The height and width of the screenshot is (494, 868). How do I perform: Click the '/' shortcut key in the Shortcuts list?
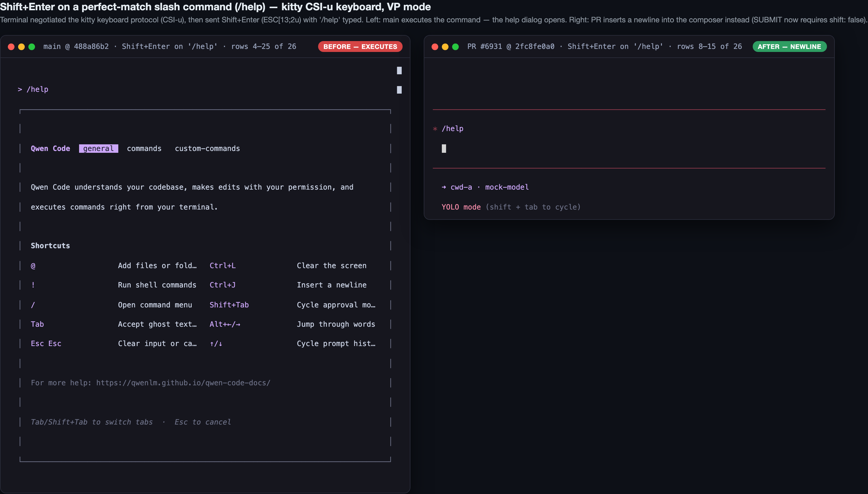click(x=33, y=305)
